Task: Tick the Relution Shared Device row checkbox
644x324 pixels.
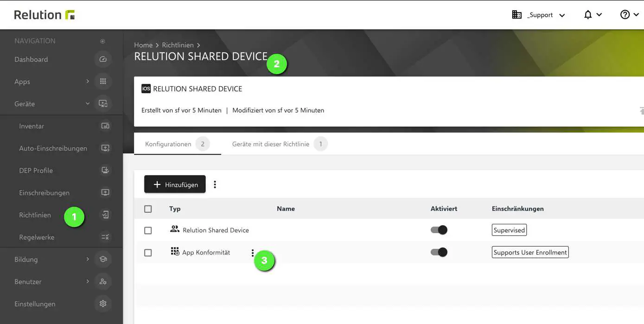Action: [148, 230]
